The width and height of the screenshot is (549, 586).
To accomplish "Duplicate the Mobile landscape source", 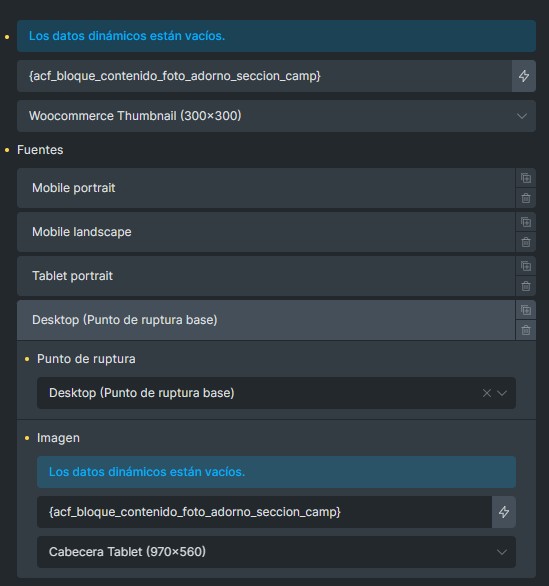I will point(526,222).
